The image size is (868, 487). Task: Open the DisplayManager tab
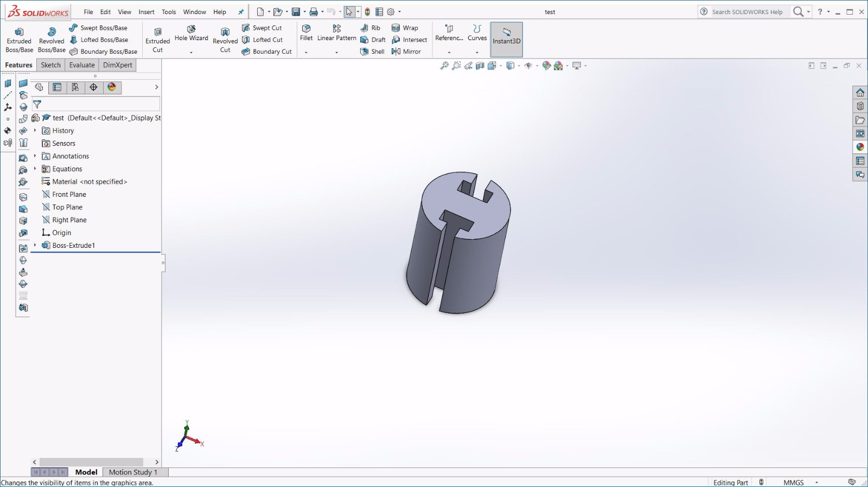(112, 87)
